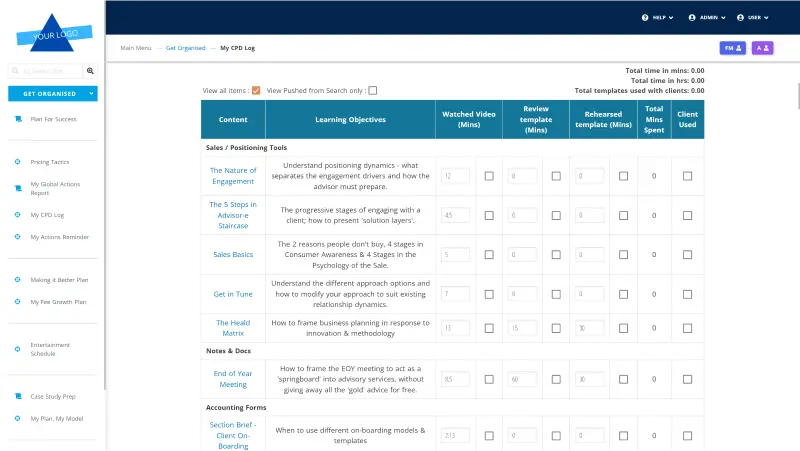Click the Case Study Prep sidebar icon
Image resolution: width=800 pixels, height=451 pixels.
pos(18,396)
